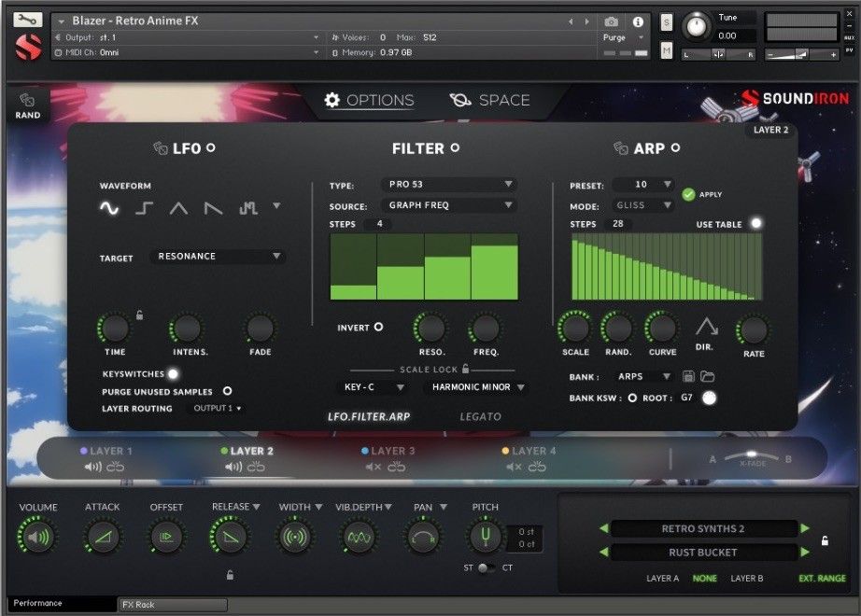Viewport: 861px width, 616px height.
Task: Toggle the Keyswitches switch
Action: (x=173, y=373)
